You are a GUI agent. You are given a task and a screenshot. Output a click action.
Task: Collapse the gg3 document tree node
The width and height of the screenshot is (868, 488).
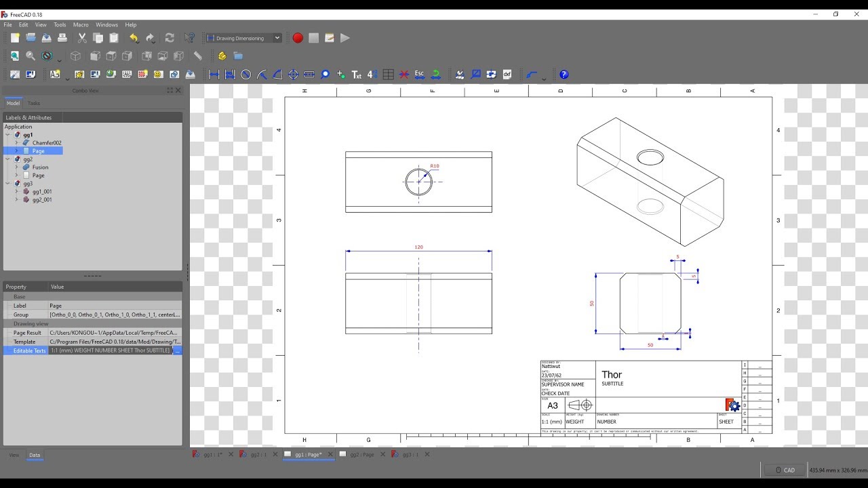click(8, 184)
